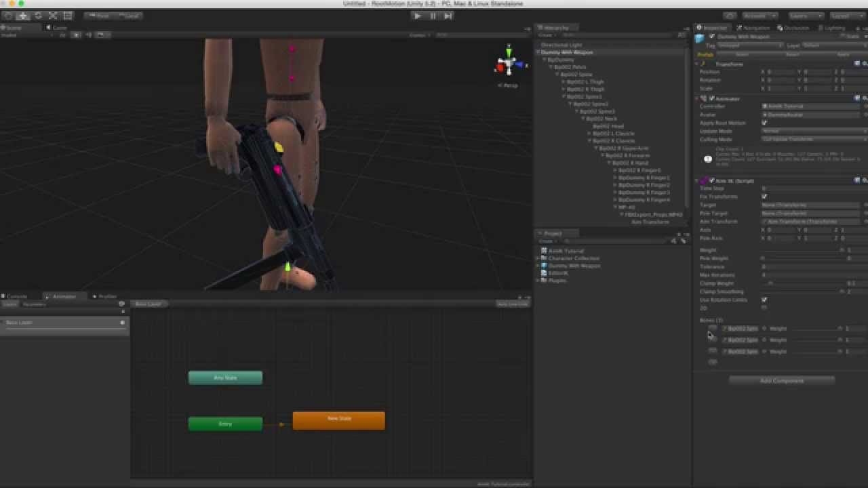Collapse Dummy With Weapon in Hierarchy
Viewport: 868px width, 488px height.
click(x=539, y=52)
